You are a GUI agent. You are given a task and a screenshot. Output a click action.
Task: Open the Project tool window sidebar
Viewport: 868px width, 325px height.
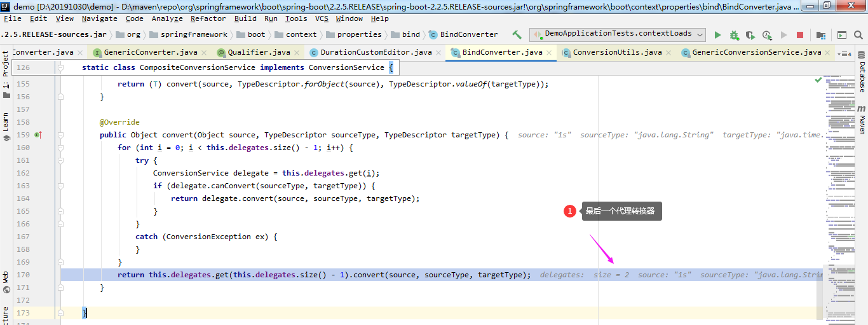(x=6, y=75)
